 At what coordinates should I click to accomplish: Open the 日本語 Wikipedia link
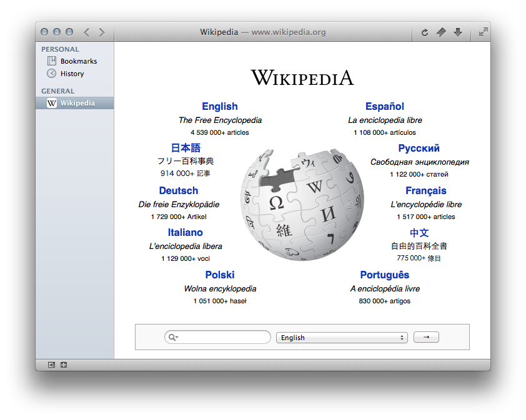186,148
